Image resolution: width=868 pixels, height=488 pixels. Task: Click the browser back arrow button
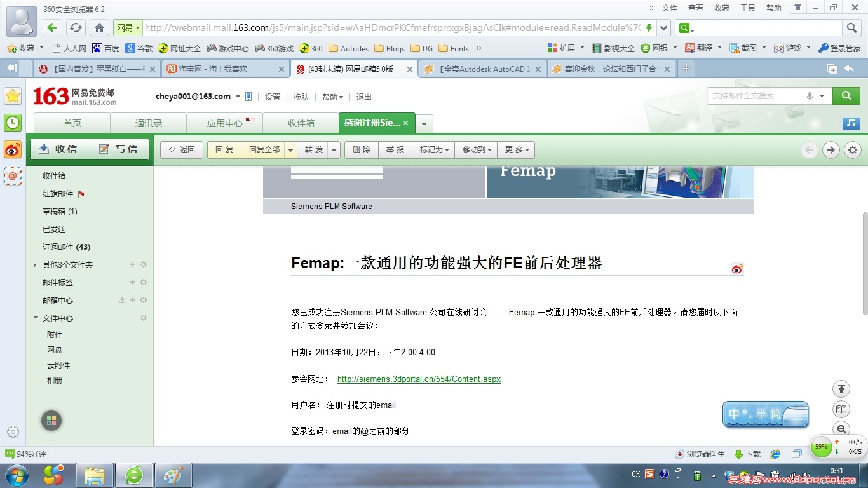click(x=53, y=27)
